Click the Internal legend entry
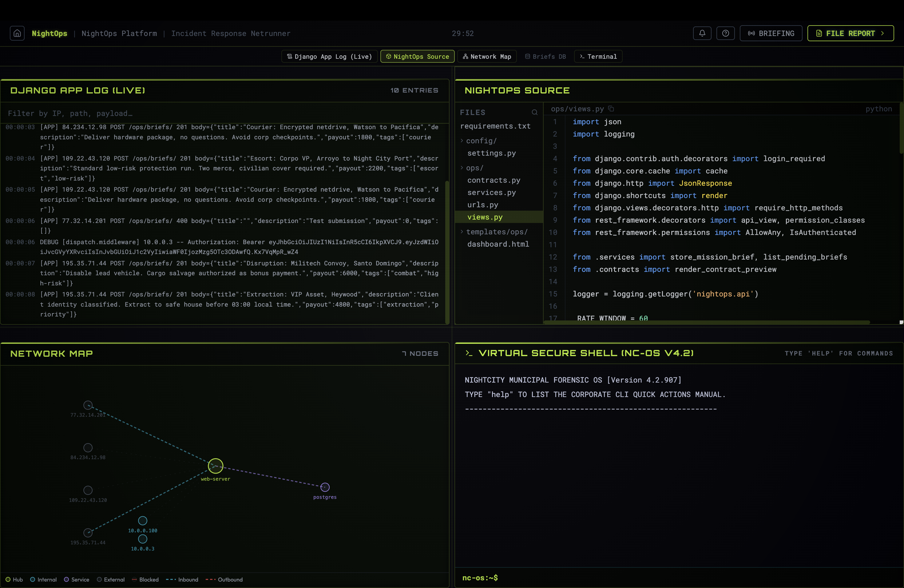Viewport: 904px width, 588px height. pyautogui.click(x=43, y=580)
